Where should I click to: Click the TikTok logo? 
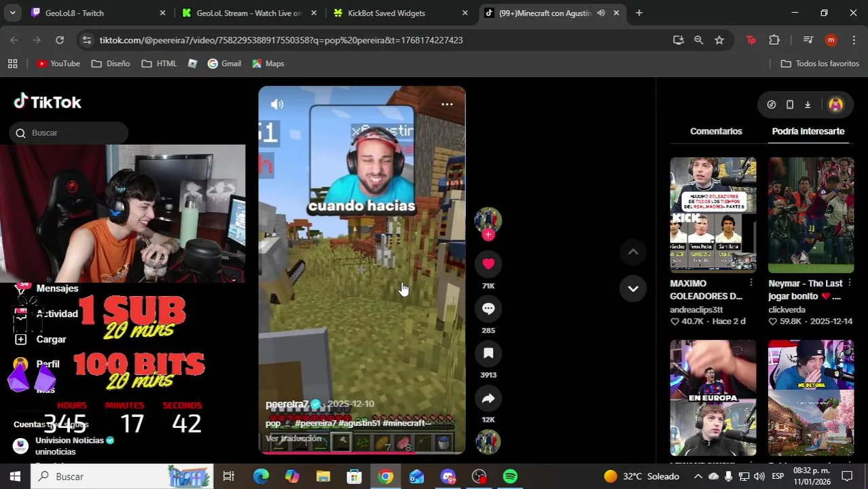point(48,103)
